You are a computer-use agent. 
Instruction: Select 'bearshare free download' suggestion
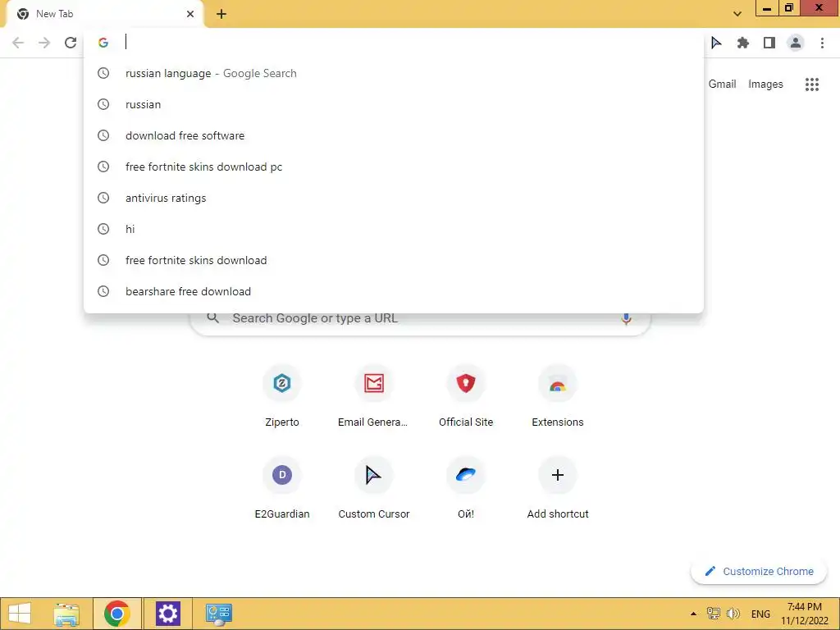point(393,291)
